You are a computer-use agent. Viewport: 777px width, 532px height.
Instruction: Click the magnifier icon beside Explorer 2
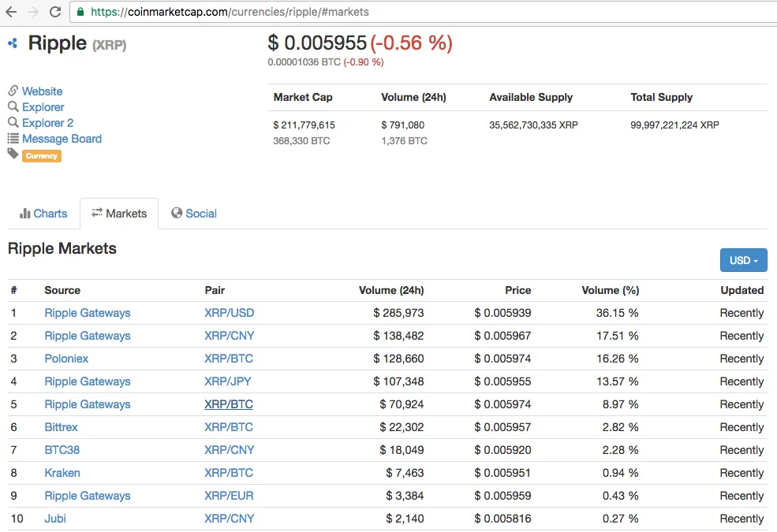pos(13,123)
